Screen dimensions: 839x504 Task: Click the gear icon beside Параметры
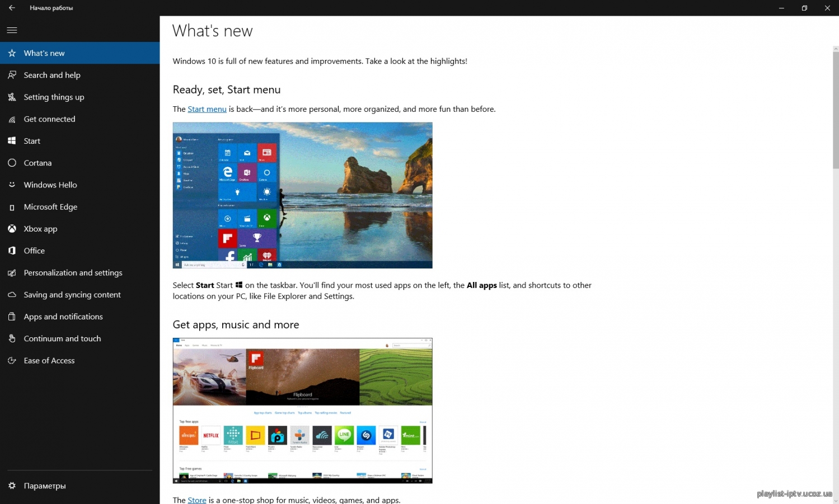(12, 486)
